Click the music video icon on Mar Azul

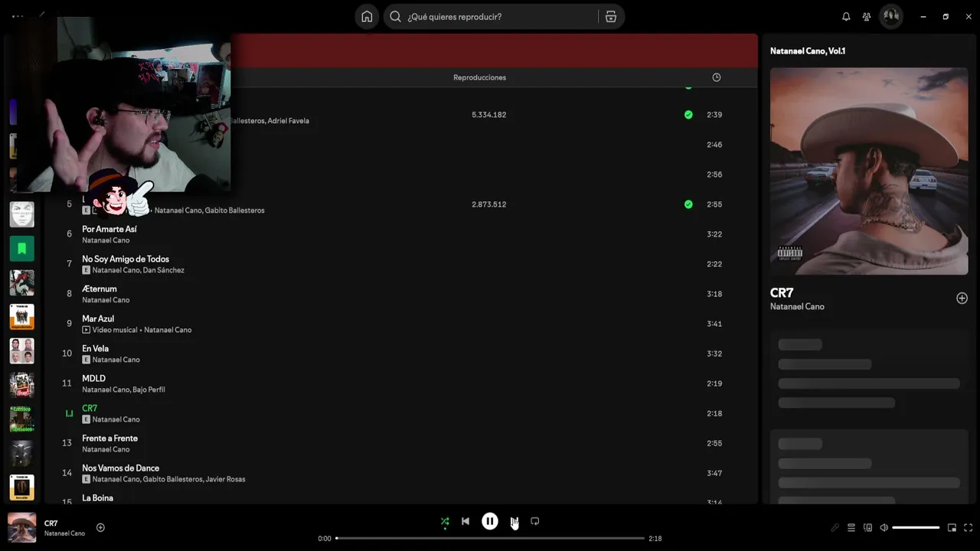tap(87, 330)
